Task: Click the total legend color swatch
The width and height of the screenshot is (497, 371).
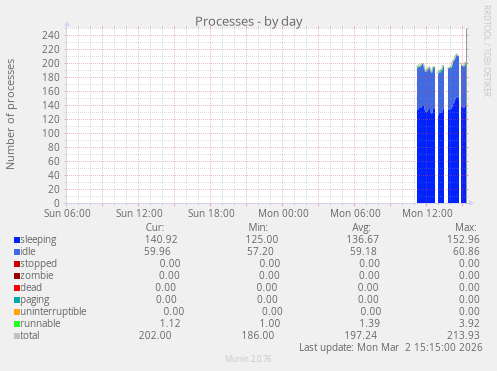Action: coord(17,336)
